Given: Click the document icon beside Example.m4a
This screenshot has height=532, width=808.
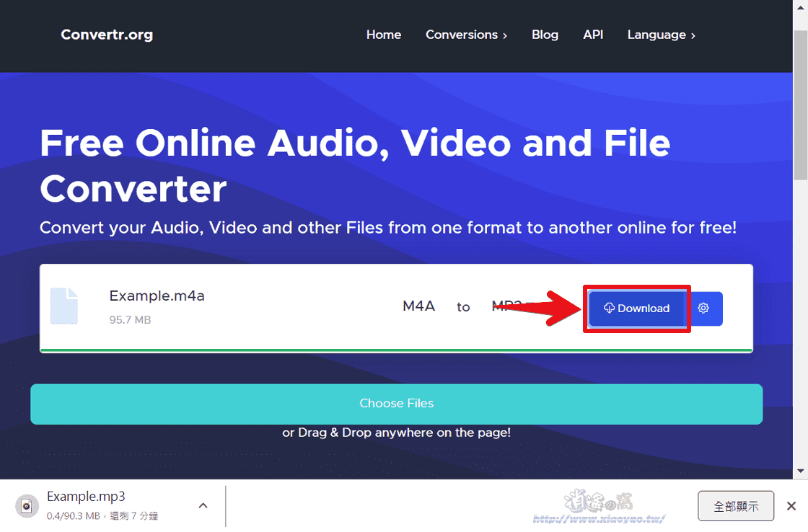Looking at the screenshot, I should pyautogui.click(x=64, y=306).
